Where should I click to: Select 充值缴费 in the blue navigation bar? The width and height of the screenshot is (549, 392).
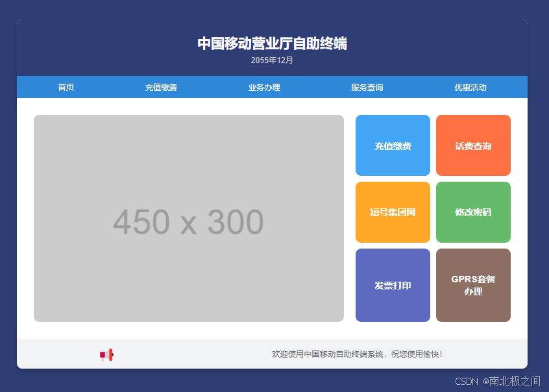(161, 87)
